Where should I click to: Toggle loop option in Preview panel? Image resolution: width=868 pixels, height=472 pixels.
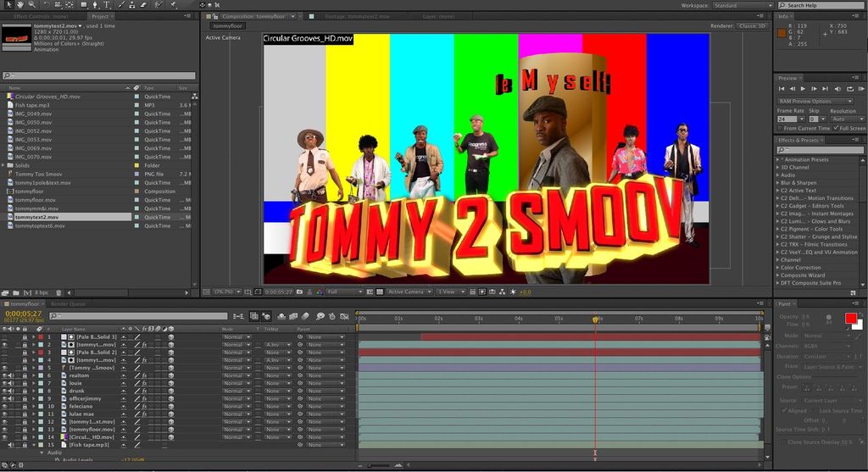(x=849, y=88)
